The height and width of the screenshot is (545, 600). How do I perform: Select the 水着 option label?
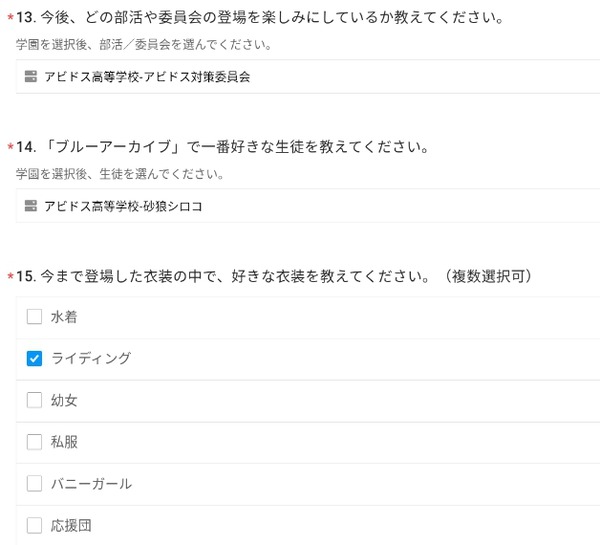point(64,317)
